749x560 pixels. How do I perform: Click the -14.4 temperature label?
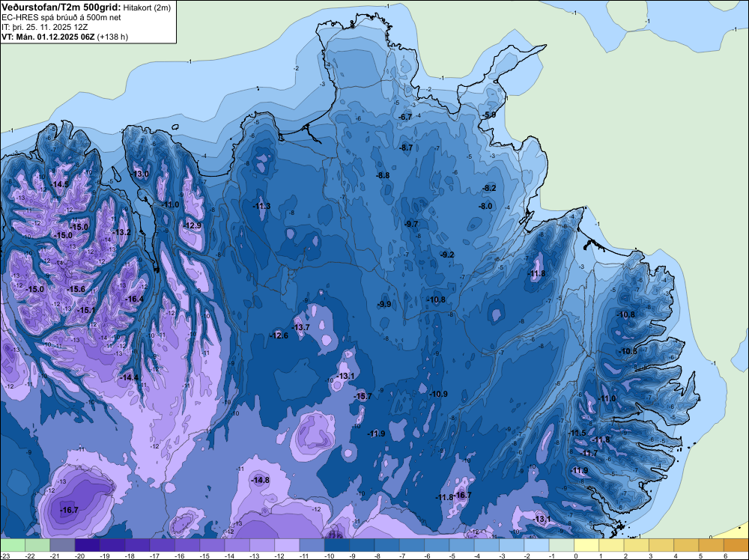(x=129, y=377)
